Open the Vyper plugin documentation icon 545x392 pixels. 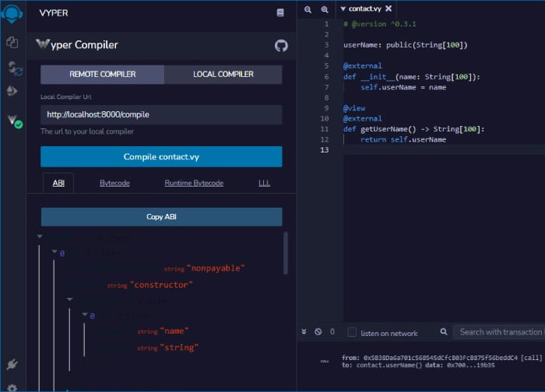pos(280,13)
